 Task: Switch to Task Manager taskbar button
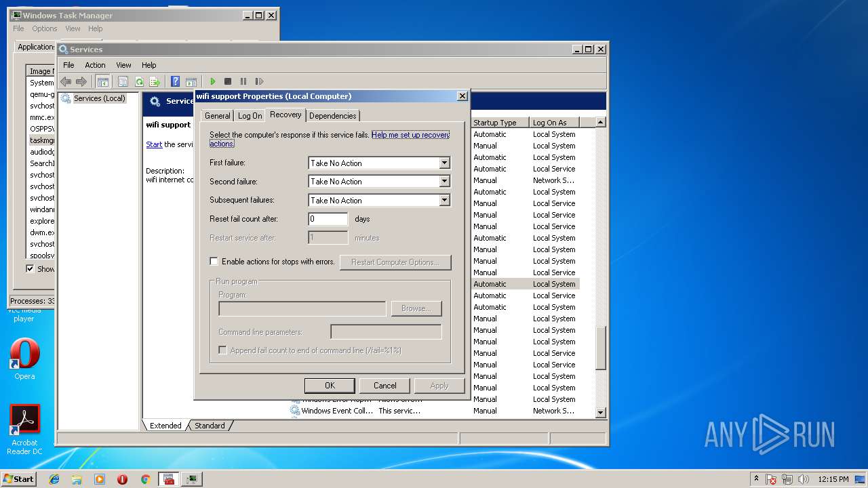[x=192, y=479]
